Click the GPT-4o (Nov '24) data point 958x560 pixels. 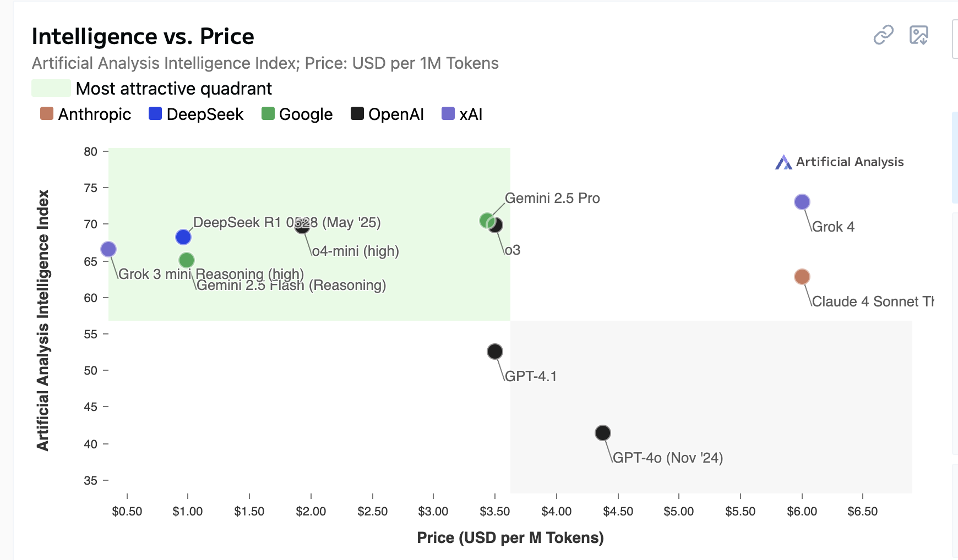[603, 433]
